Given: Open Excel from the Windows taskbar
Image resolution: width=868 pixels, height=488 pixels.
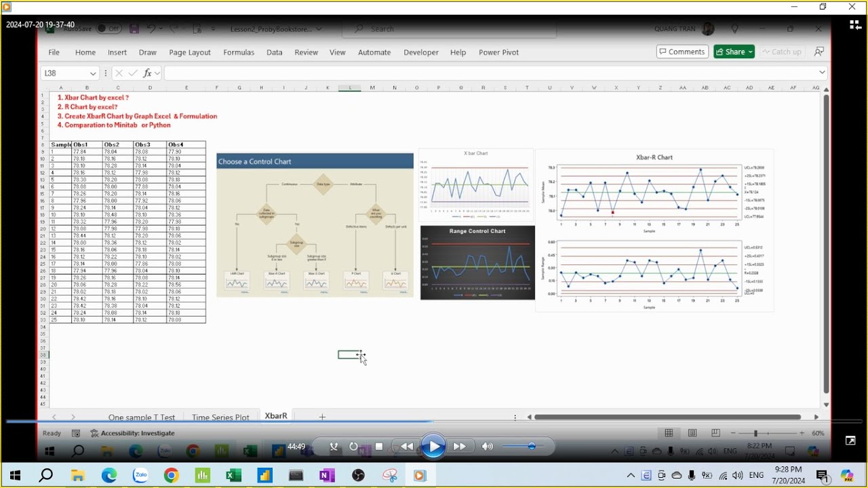Looking at the screenshot, I should tap(233, 476).
